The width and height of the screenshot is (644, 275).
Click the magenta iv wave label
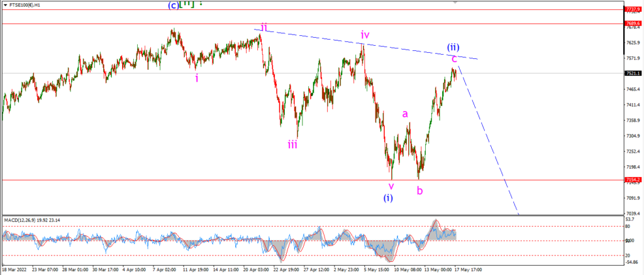pos(365,35)
